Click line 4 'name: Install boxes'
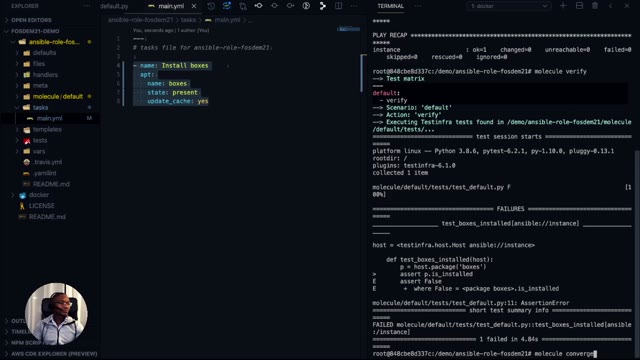640x360 pixels. click(174, 66)
